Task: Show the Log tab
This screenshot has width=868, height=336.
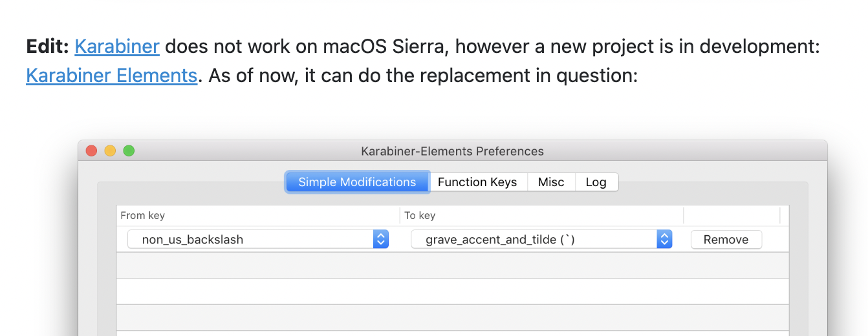Action: coord(596,182)
